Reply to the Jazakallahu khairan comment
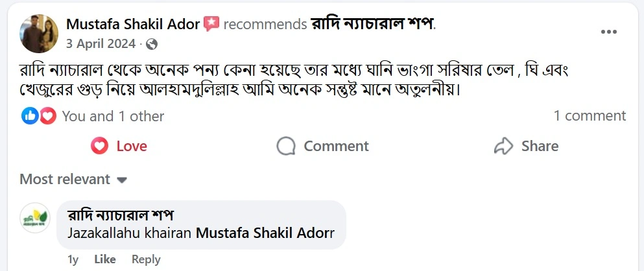 [x=146, y=259]
